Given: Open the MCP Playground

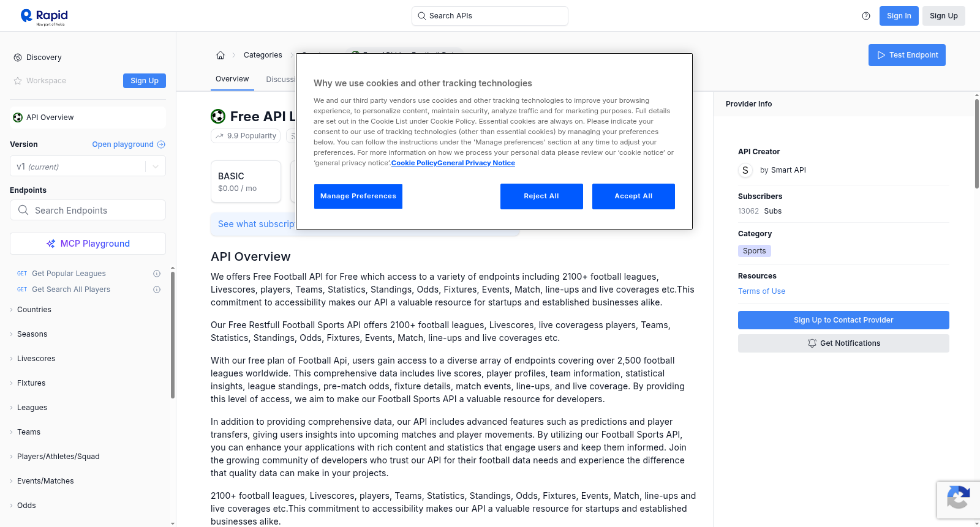Looking at the screenshot, I should [88, 244].
